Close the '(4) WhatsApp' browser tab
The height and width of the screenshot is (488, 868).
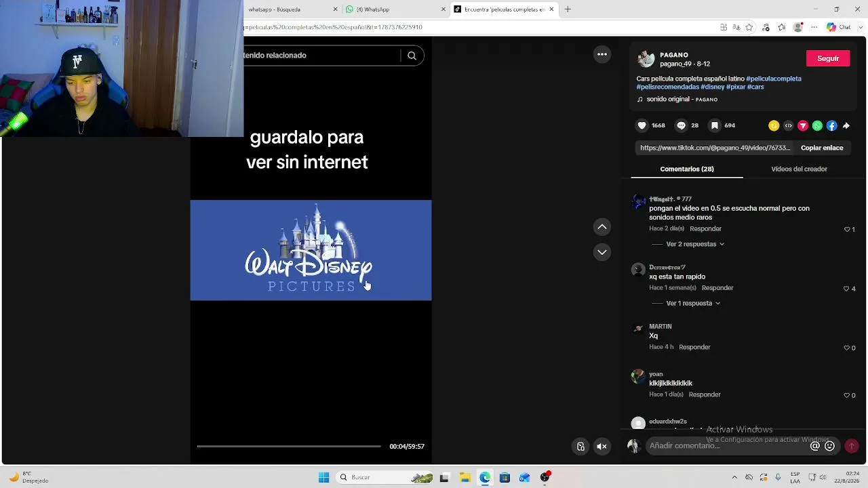point(443,9)
